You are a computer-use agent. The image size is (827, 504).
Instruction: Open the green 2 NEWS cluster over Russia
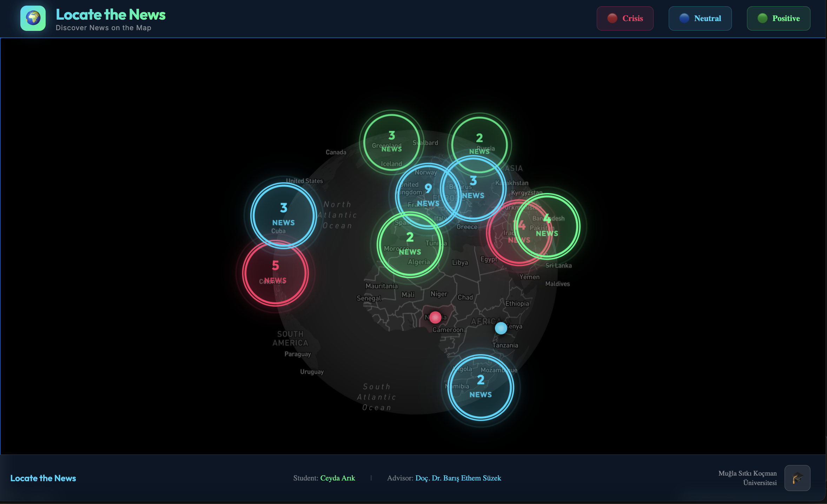[x=479, y=145]
